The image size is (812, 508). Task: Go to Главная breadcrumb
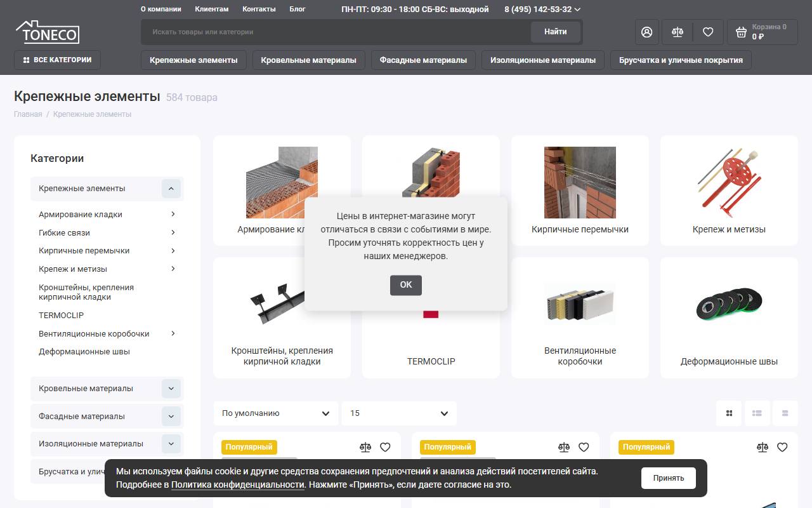coord(28,114)
